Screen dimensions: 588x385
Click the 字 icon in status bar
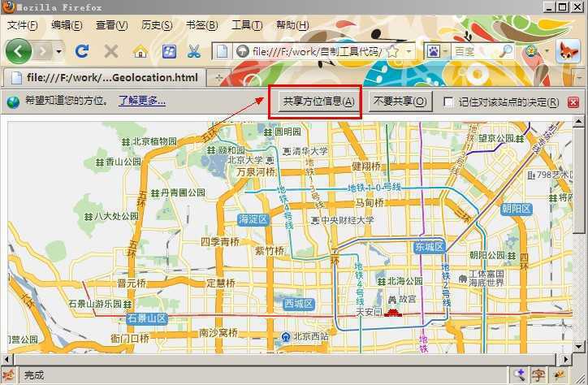click(x=538, y=375)
